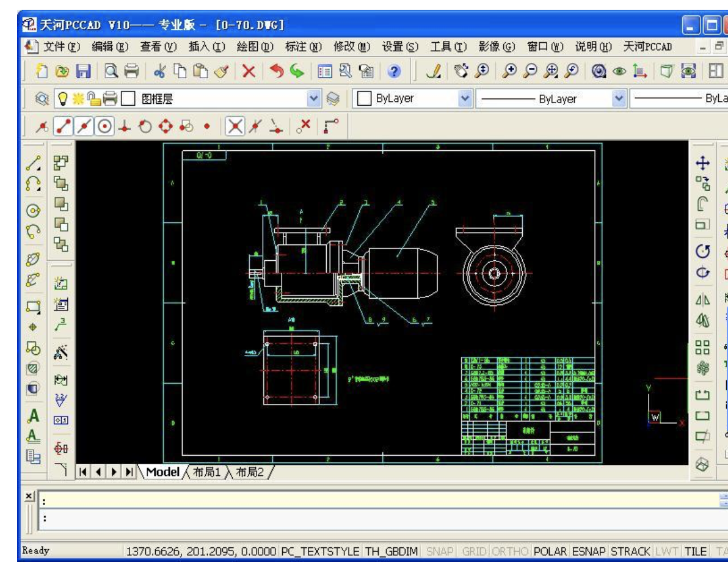
Task: Click the Undo arrow icon
Action: pos(278,71)
